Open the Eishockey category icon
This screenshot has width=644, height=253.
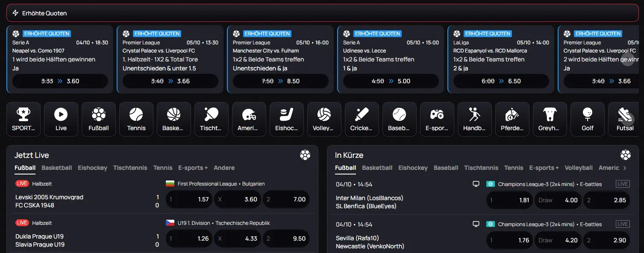coord(287,119)
